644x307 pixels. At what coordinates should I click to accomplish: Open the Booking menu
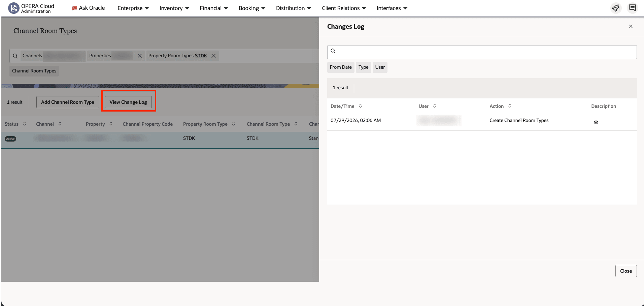pyautogui.click(x=252, y=8)
